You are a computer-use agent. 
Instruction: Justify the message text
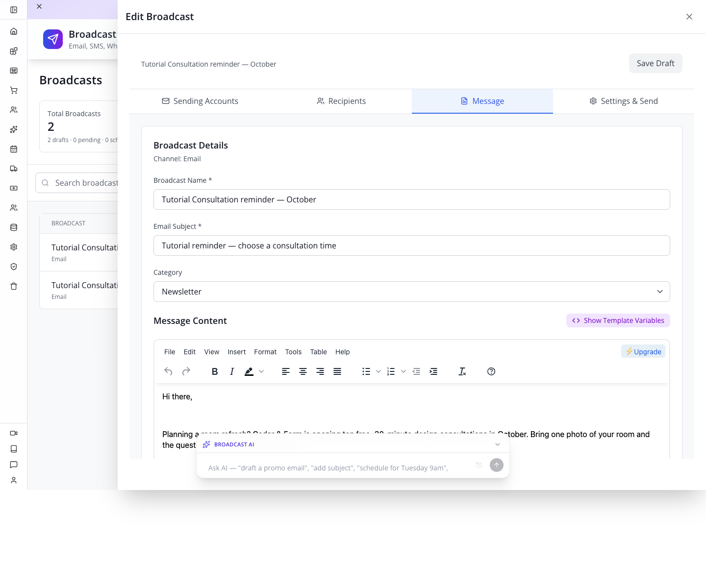tap(337, 371)
